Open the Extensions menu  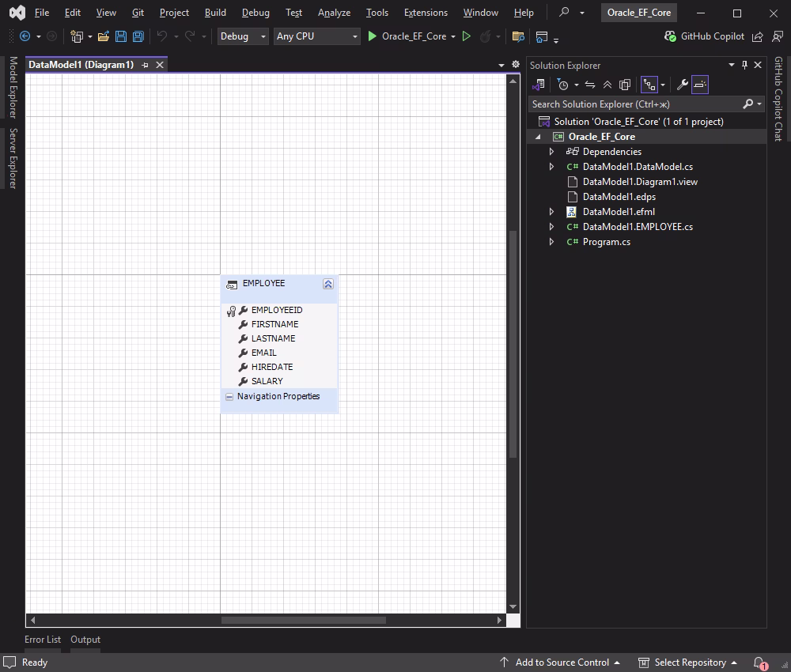[x=425, y=13]
